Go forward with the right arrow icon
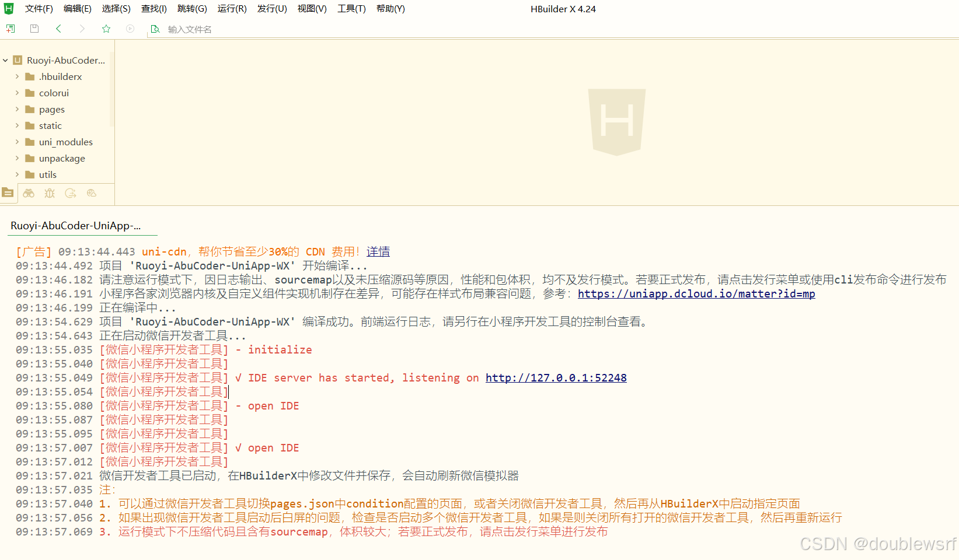Screen dimensions: 959x560 [x=82, y=29]
